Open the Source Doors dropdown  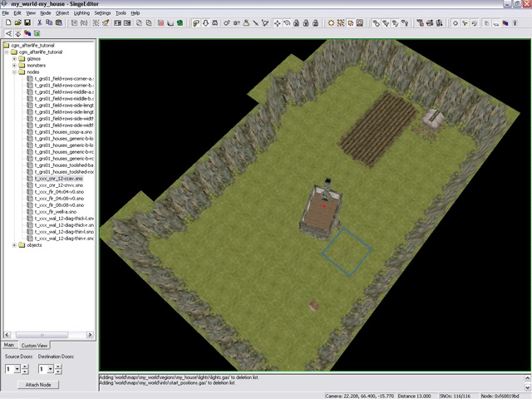point(17,369)
